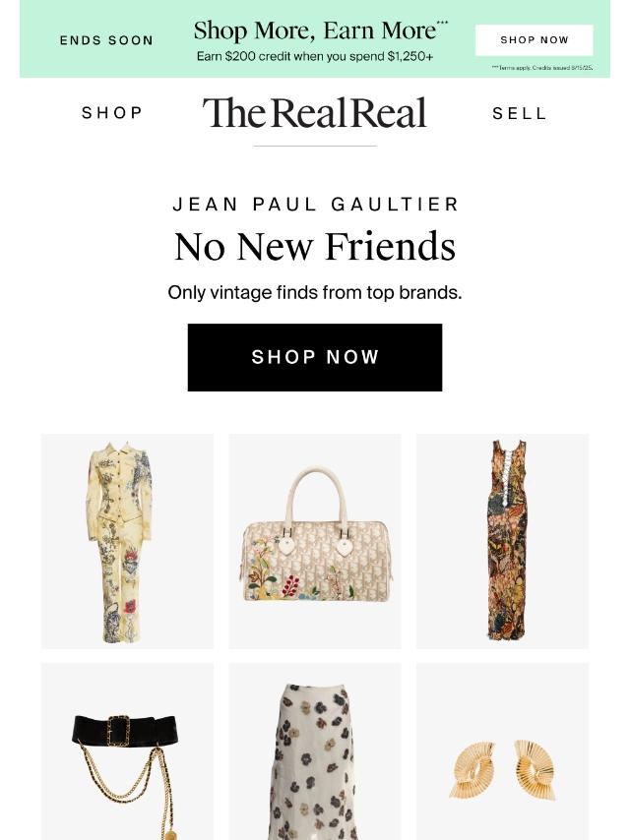Open The RealReal logo link
Screen dimensions: 630x840
pyautogui.click(x=315, y=113)
